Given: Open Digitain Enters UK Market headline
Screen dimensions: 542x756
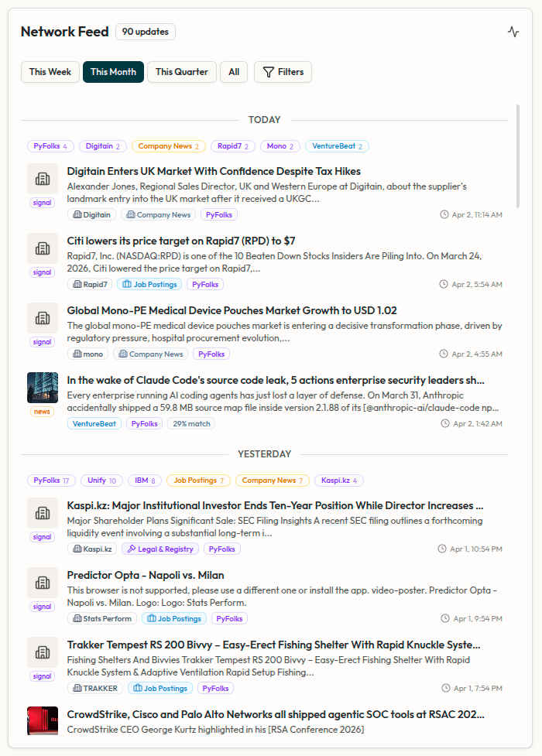Looking at the screenshot, I should coord(214,171).
